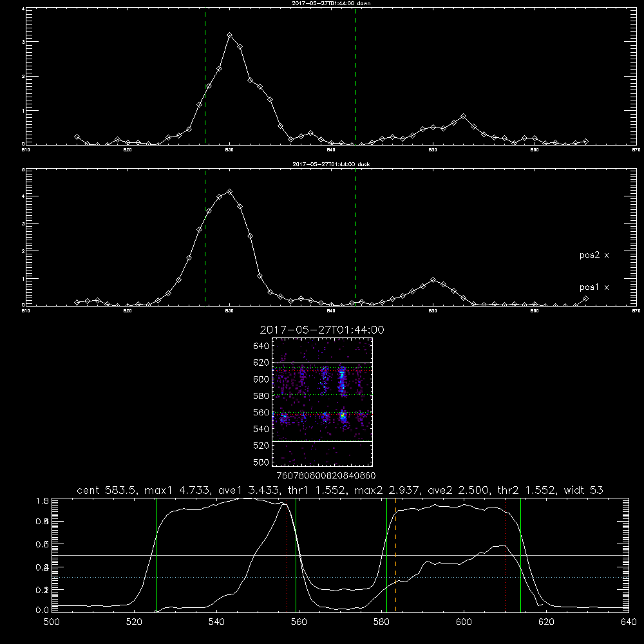Viewport: 644px width, 644px height.
Task: Click the secondary peak diamond on the dusk curve
Action: pos(433,280)
